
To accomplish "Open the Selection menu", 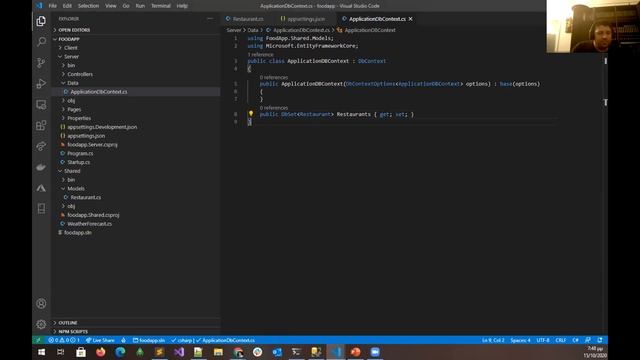I will pos(88,6).
